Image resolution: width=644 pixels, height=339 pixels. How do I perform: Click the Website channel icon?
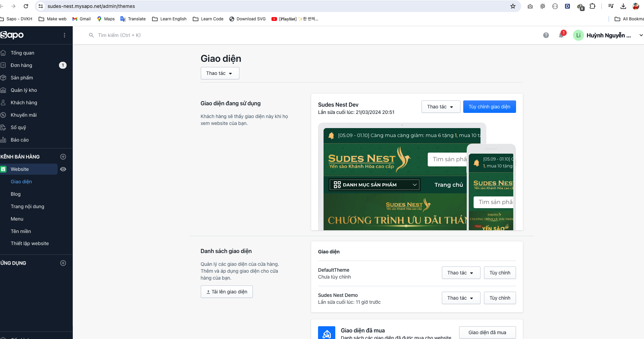(x=3, y=169)
